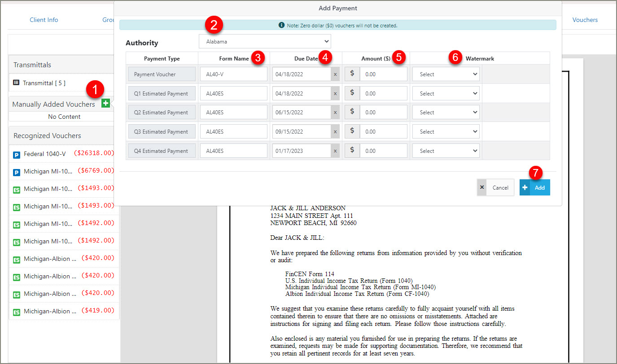The height and width of the screenshot is (364, 617).
Task: Open the Q4 Estimated Payment watermark dropdown
Action: [446, 151]
